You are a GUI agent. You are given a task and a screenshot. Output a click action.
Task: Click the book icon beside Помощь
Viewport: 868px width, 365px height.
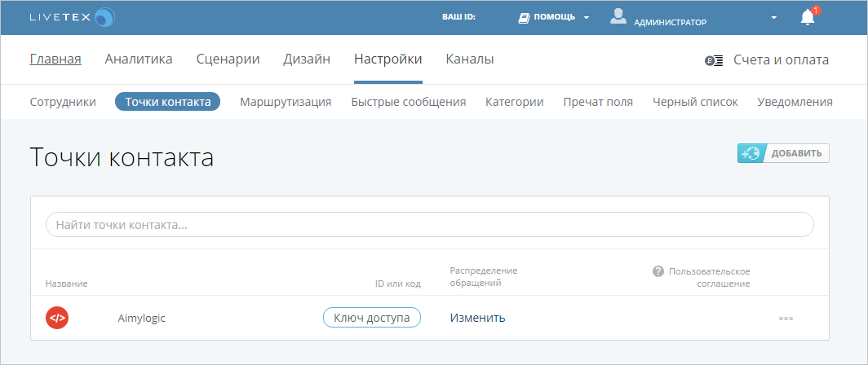(x=525, y=17)
